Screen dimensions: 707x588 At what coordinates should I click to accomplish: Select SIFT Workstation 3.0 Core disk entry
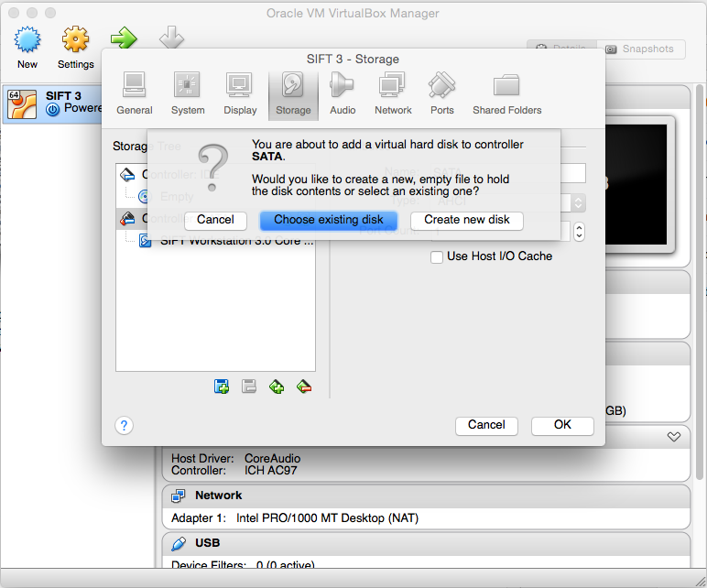pos(226,241)
